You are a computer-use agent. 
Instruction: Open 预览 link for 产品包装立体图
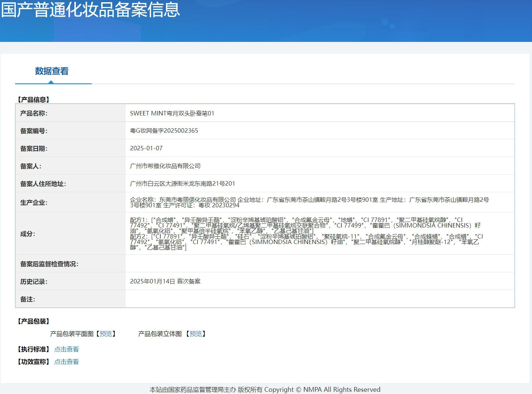[x=196, y=334]
